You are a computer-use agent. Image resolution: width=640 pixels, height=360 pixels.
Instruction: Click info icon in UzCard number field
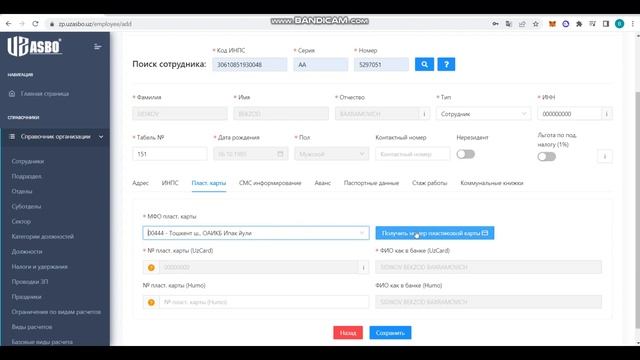coord(363,267)
